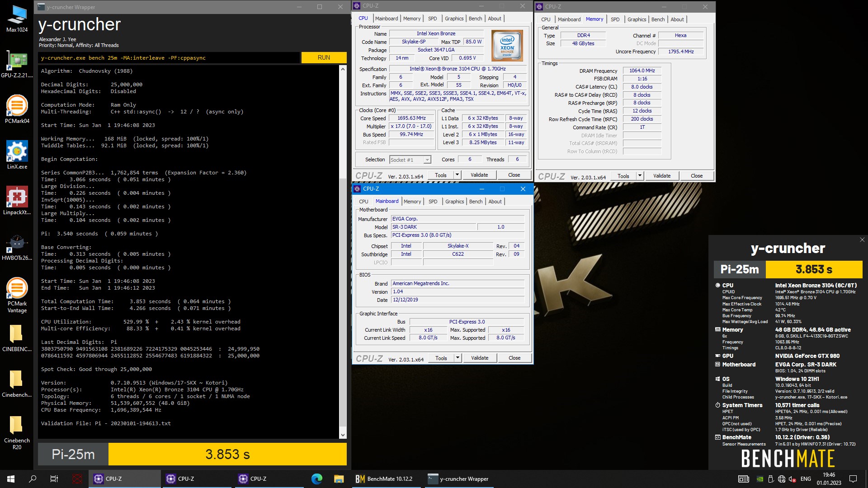
Task: Launch HWBOT x265 desktop shortcut
Action: click(x=17, y=246)
